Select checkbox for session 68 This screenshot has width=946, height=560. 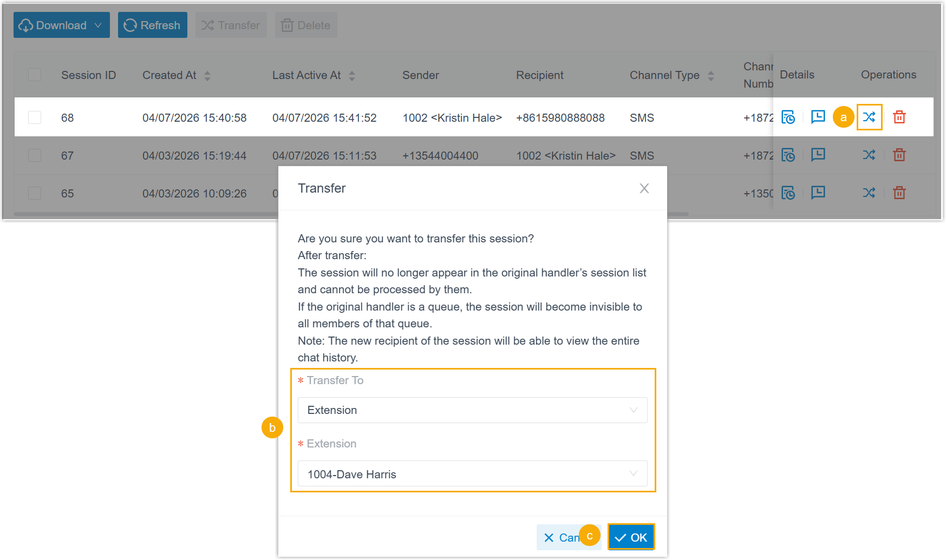click(x=35, y=117)
